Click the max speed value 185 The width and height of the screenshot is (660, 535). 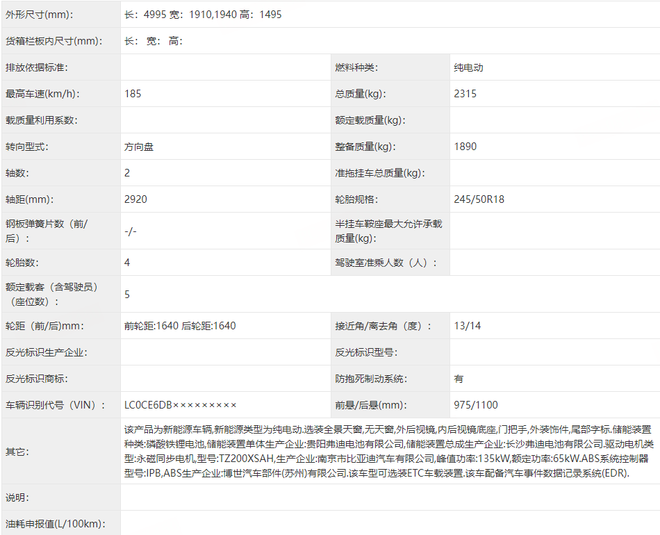[133, 93]
